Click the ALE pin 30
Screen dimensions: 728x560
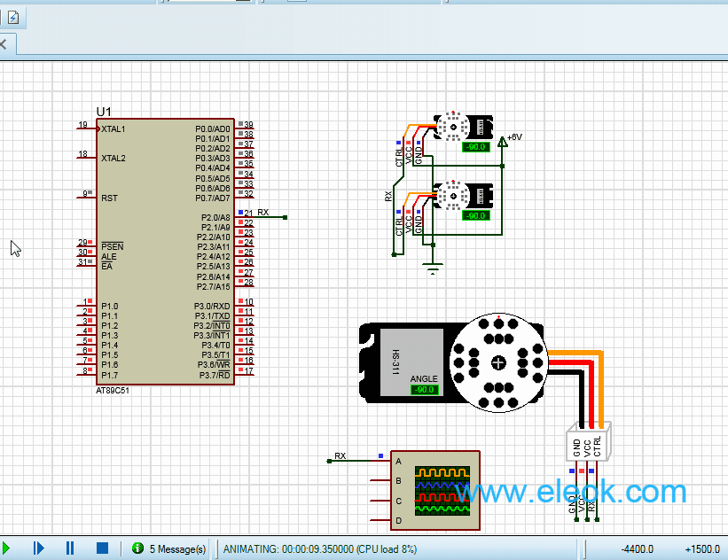[x=86, y=256]
